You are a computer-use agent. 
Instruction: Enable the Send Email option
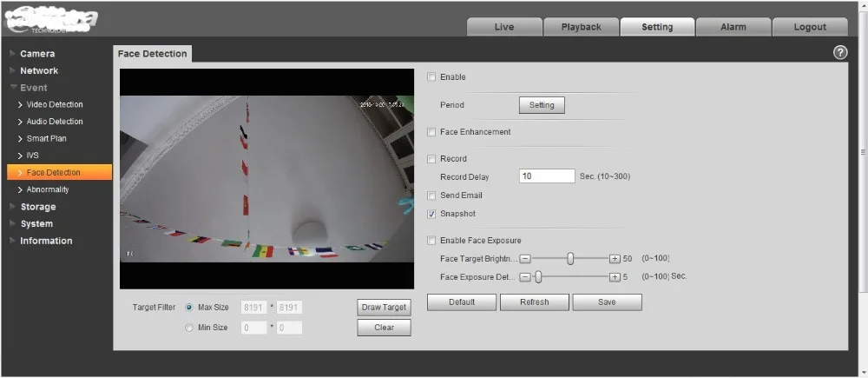click(x=431, y=196)
